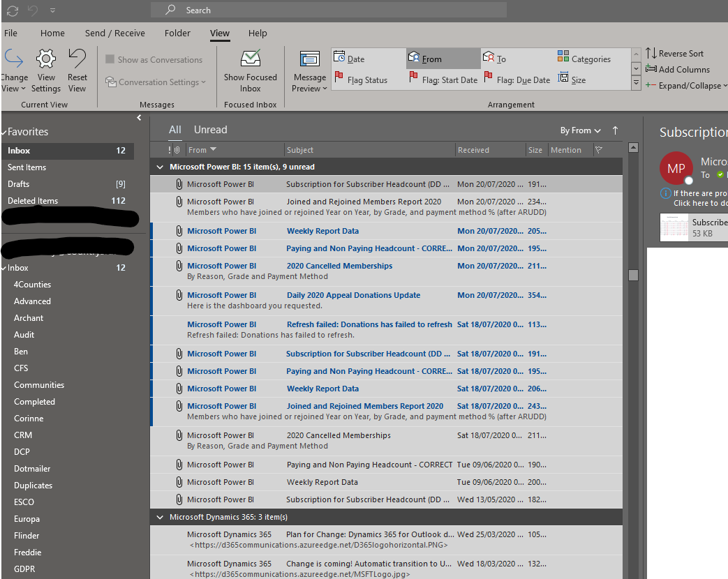Viewport: 728px width, 579px height.
Task: Open the Customize Quick Access Toolbar dropdown
Action: coord(52,10)
